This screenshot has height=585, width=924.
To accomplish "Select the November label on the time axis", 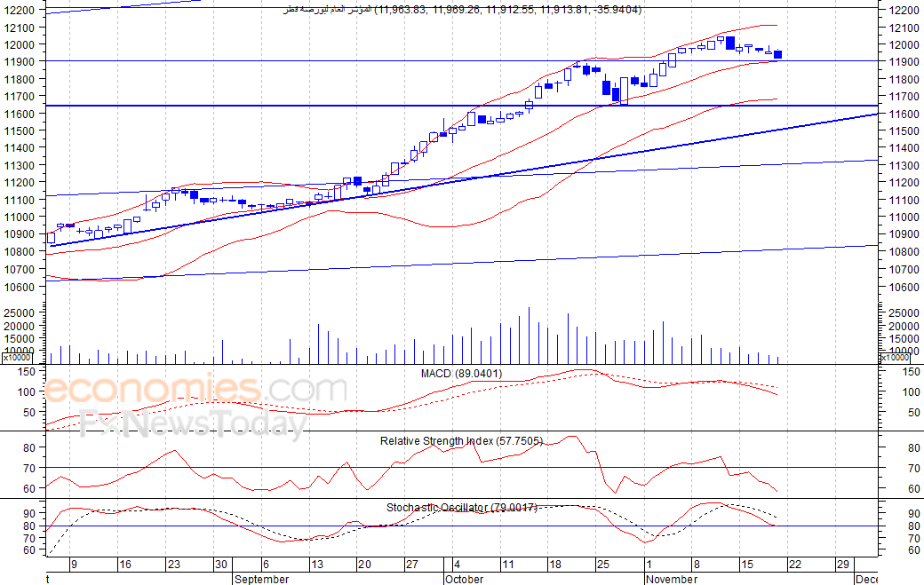I will [671, 579].
